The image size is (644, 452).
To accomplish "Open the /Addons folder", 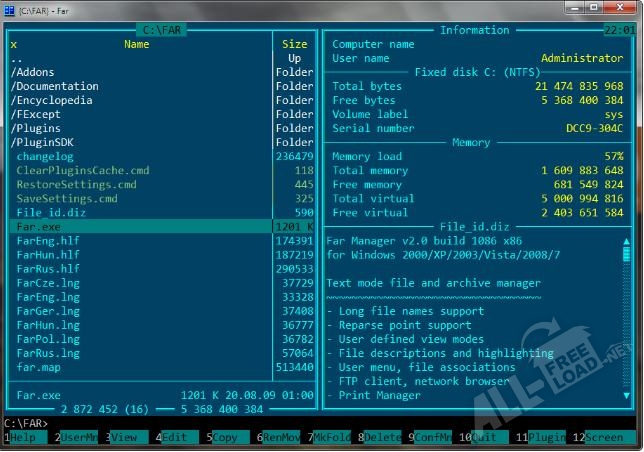I will pyautogui.click(x=33, y=72).
